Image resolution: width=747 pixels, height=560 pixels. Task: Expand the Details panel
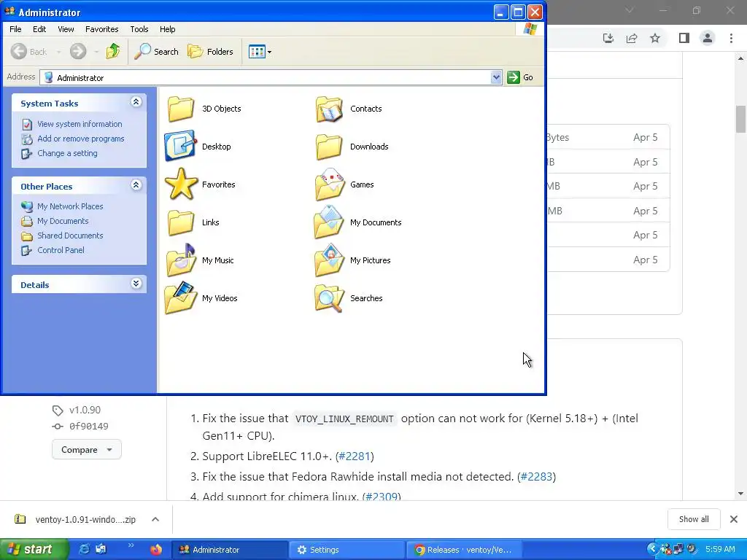(x=136, y=284)
